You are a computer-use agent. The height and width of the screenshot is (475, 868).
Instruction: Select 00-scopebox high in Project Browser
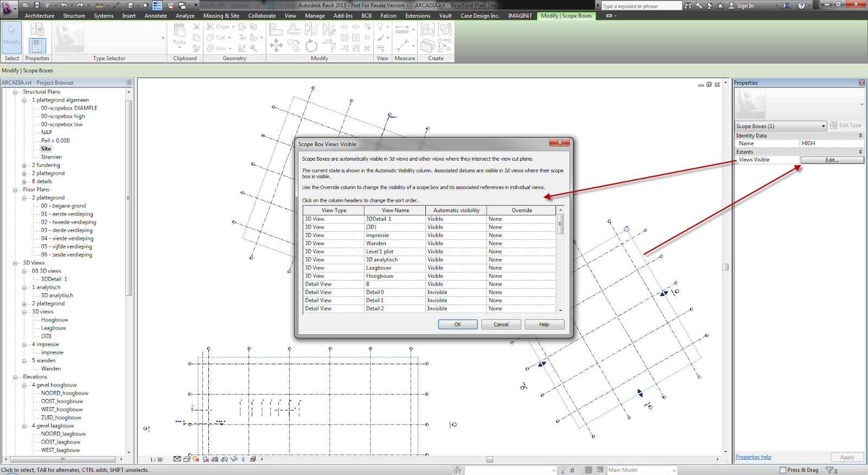63,117
